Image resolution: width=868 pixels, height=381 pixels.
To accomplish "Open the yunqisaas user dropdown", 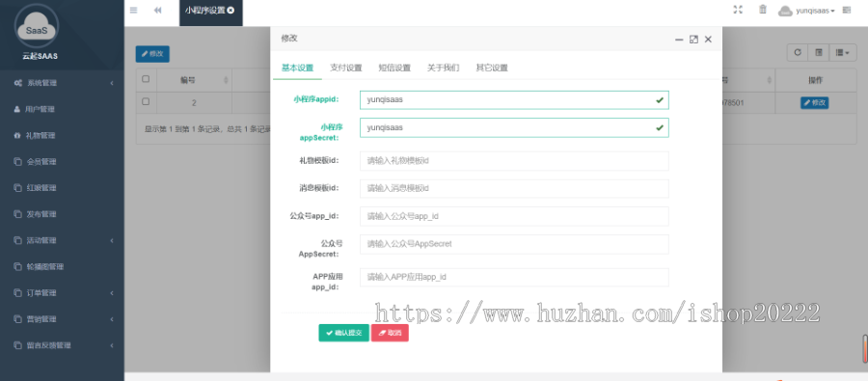I will point(815,11).
